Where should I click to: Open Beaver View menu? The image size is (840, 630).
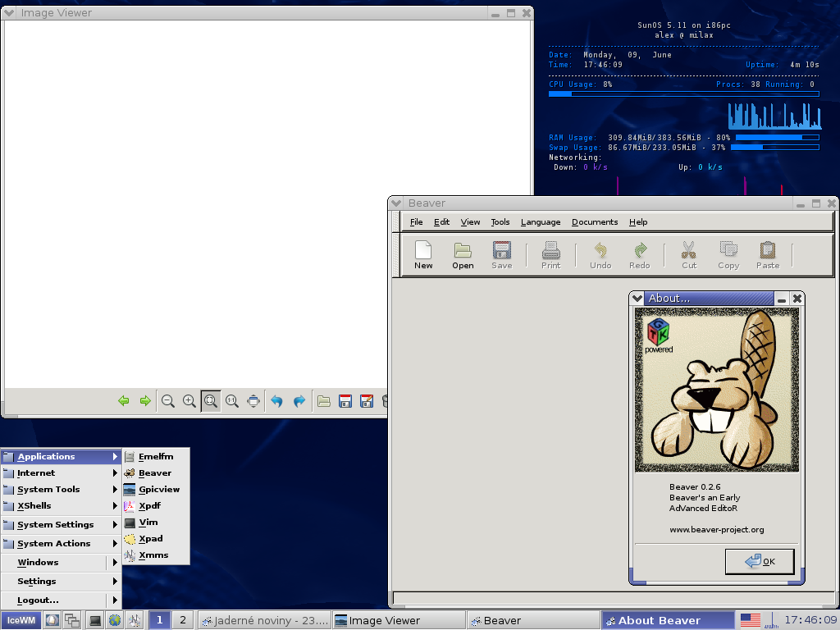[x=470, y=221]
